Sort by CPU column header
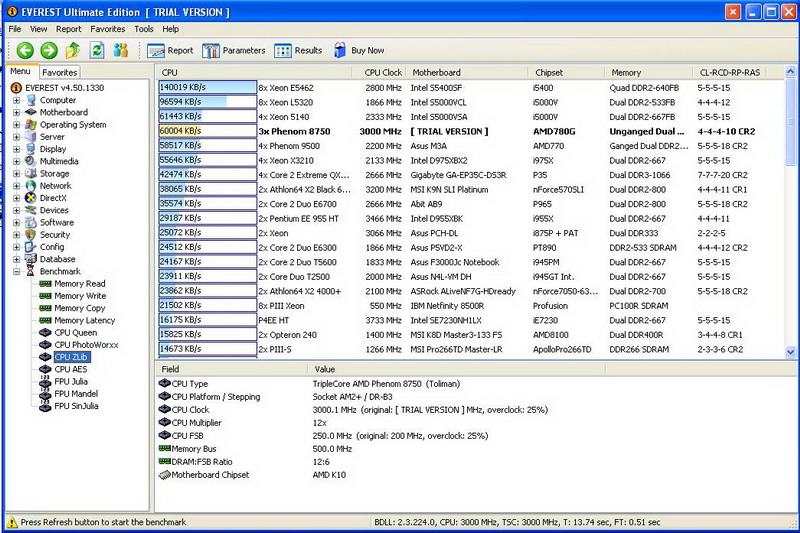 (254, 72)
